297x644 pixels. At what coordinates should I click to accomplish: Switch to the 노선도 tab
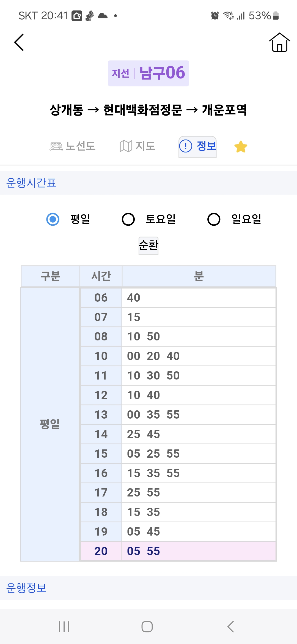[81, 146]
